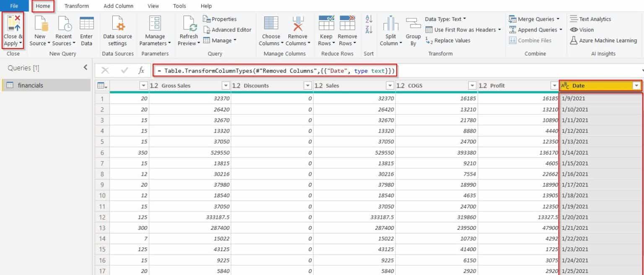Open the View menu
The width and height of the screenshot is (644, 275).
pos(153,6)
